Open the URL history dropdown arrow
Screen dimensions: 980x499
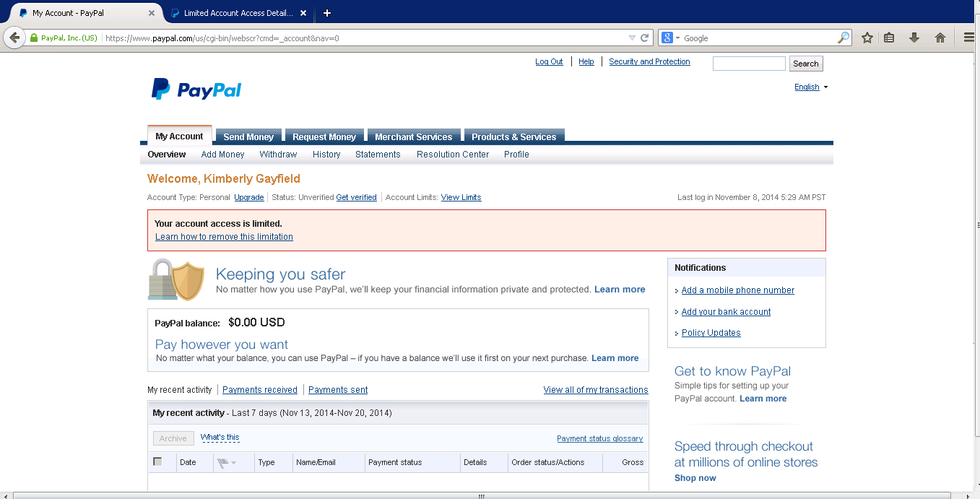click(632, 38)
